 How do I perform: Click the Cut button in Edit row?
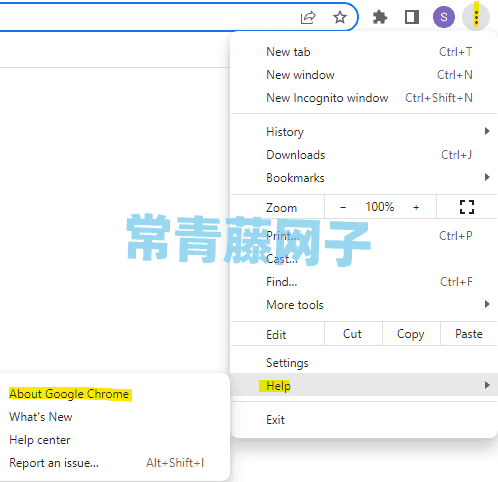[x=353, y=334]
